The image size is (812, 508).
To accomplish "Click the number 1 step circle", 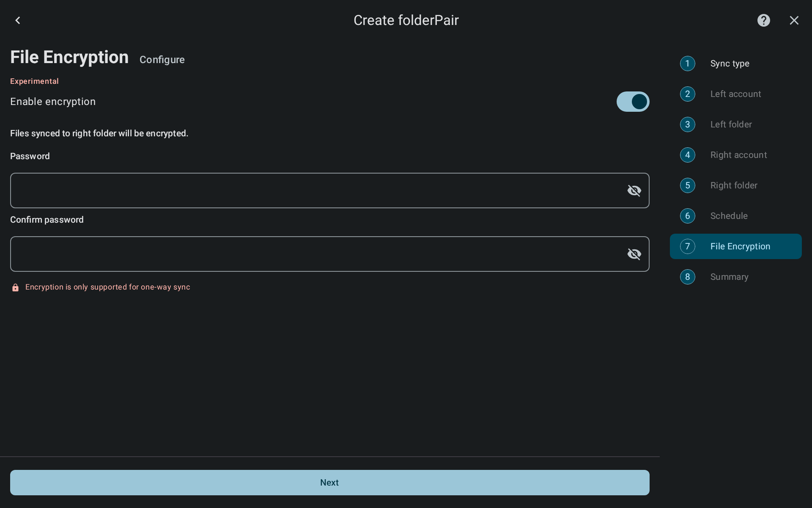I will point(688,63).
